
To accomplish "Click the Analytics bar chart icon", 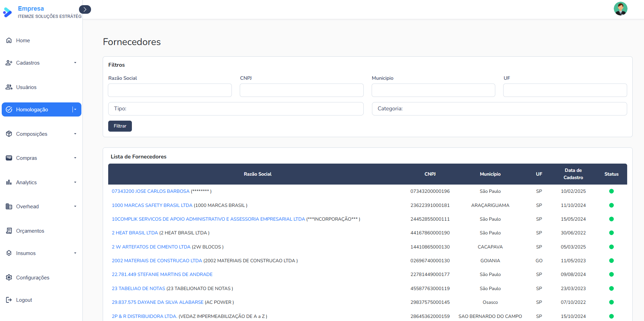I will click(9, 182).
